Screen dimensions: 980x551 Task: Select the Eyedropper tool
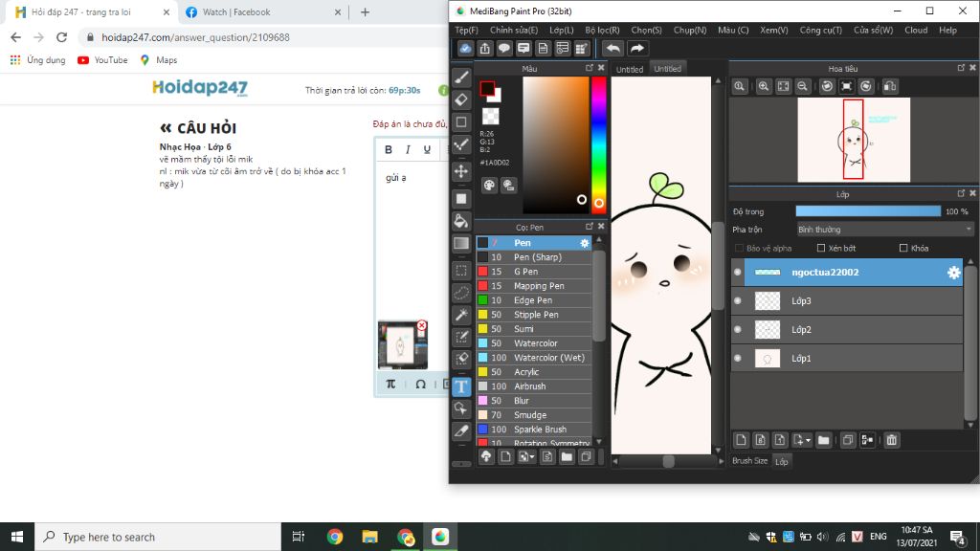[461, 430]
